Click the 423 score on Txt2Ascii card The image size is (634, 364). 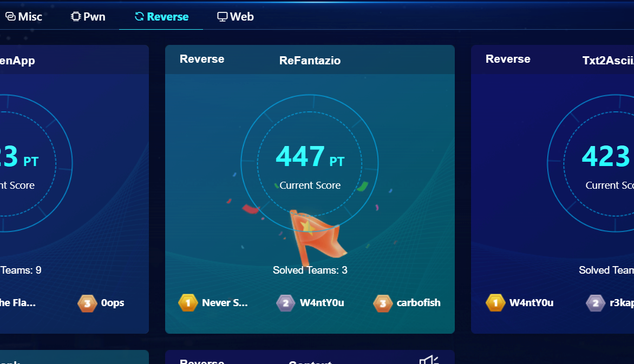coord(606,157)
